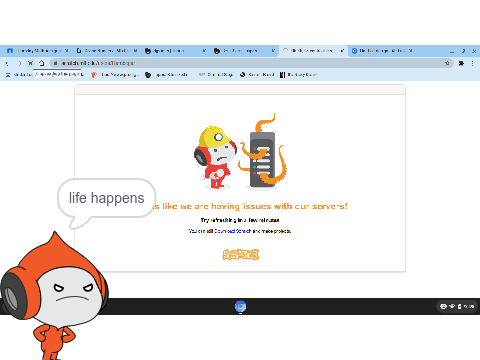Open the extensions puzzle icon
The width and height of the screenshot is (480, 360).
point(461,63)
